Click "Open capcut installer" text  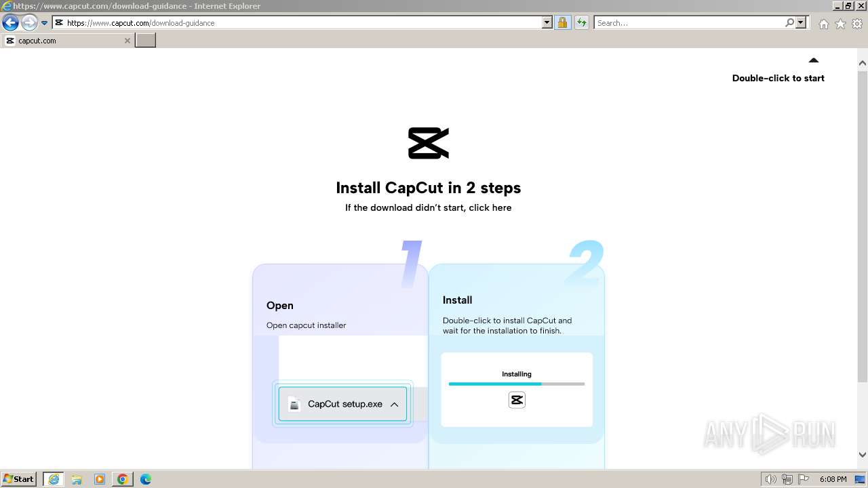click(307, 325)
